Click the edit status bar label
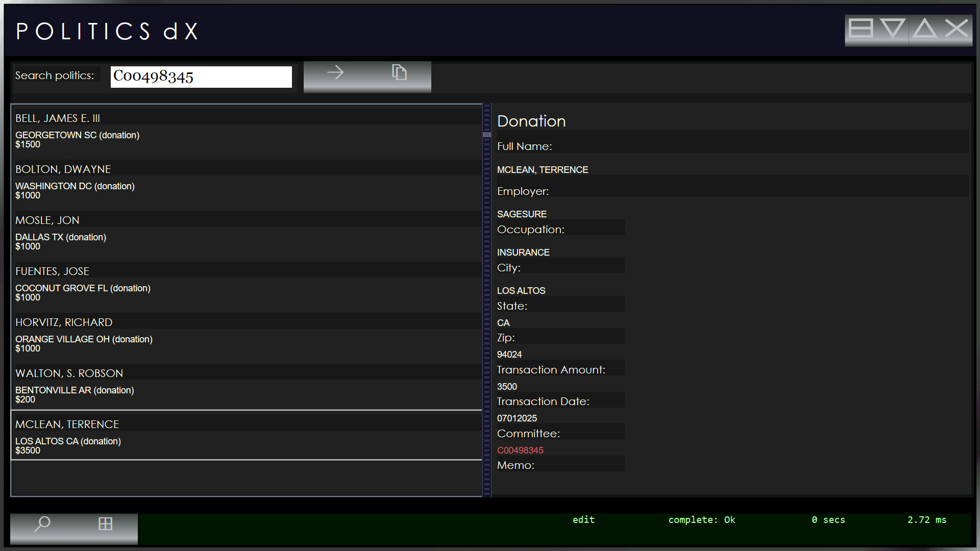Viewport: 980px width, 551px height. point(583,520)
